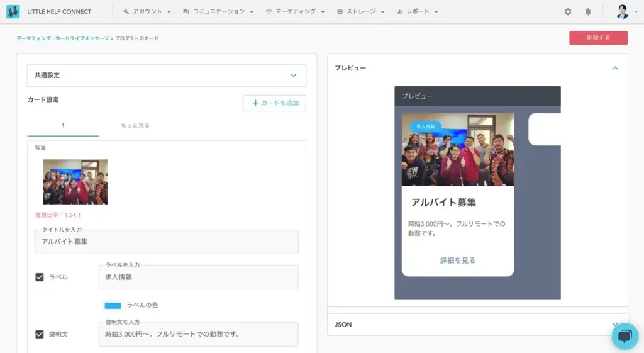Viewport: 644px width, 353px height.
Task: Click the wrench icon beside アカウント
Action: (126, 11)
